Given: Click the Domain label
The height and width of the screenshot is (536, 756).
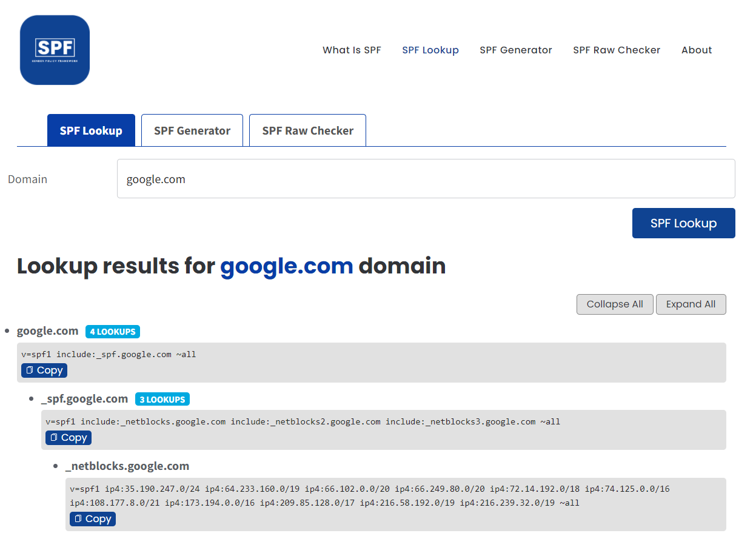Looking at the screenshot, I should (27, 179).
